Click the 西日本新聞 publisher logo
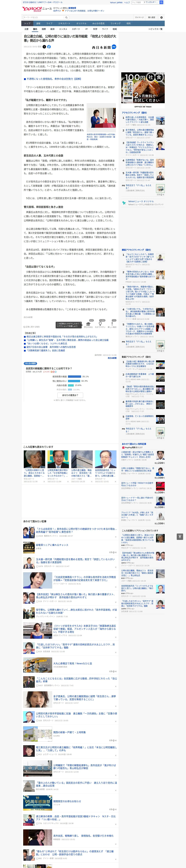186x868 pixels. click(x=101, y=47)
